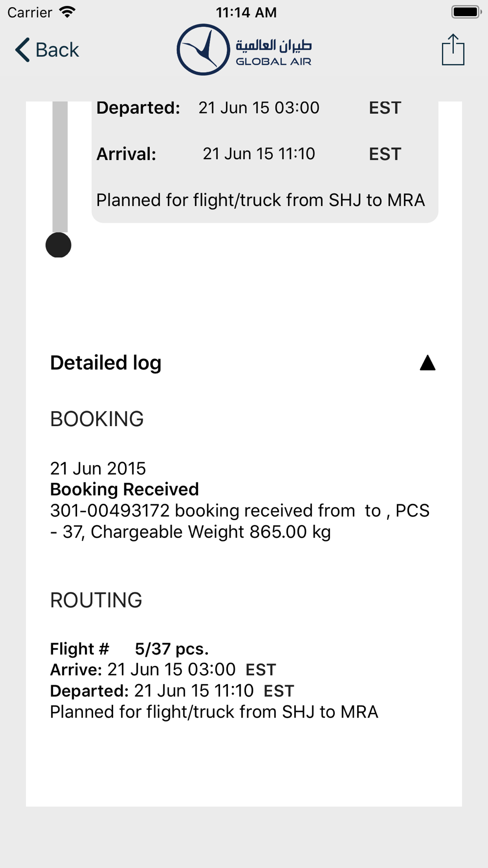This screenshot has height=868, width=488.
Task: Tap the Wi-Fi status icon
Action: [x=67, y=12]
